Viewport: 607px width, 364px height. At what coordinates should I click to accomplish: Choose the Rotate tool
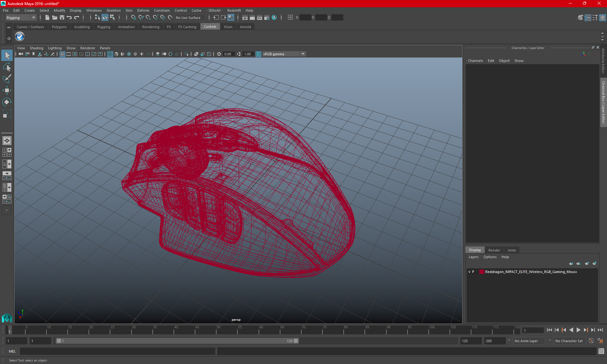pyautogui.click(x=7, y=102)
